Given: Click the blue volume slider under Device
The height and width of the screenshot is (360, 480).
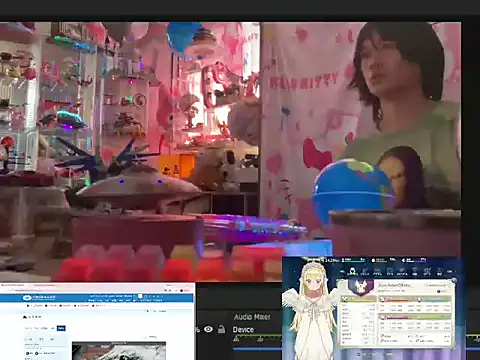Looking at the screenshot, I should [257, 349].
